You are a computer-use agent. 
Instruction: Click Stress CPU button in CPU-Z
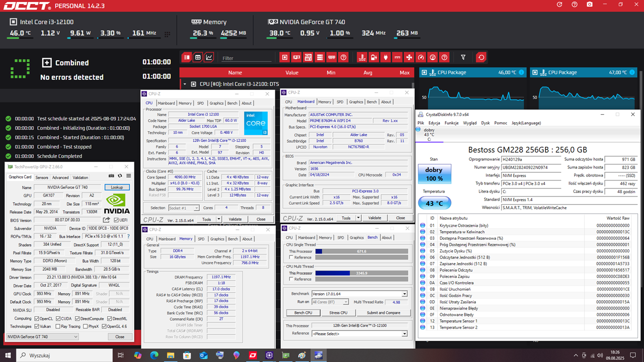click(x=338, y=313)
